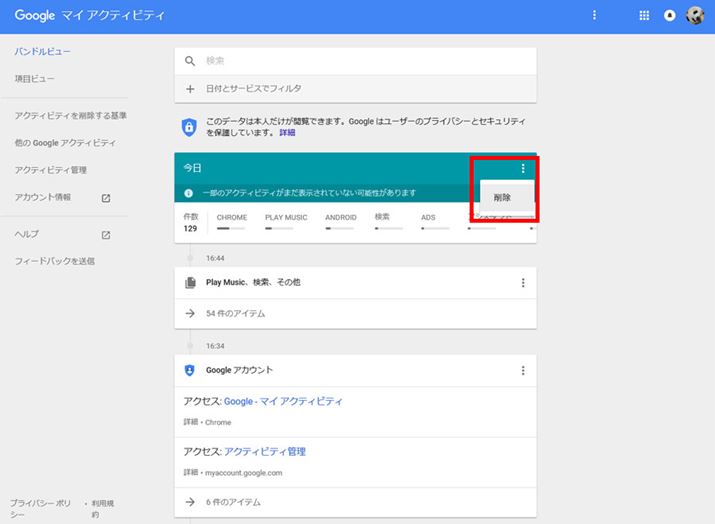
Task: Open three-dot menu for Play Music bundle
Action: tap(522, 283)
